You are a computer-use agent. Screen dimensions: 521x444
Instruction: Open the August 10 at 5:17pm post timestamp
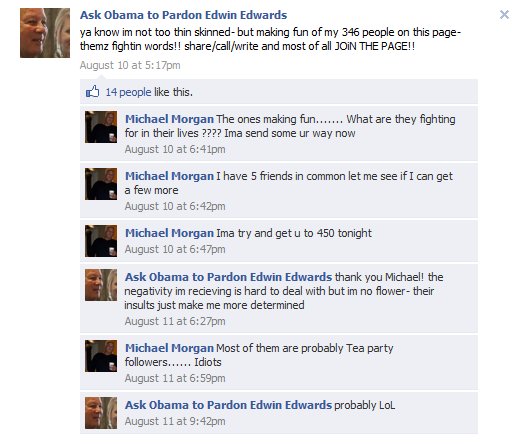click(130, 65)
